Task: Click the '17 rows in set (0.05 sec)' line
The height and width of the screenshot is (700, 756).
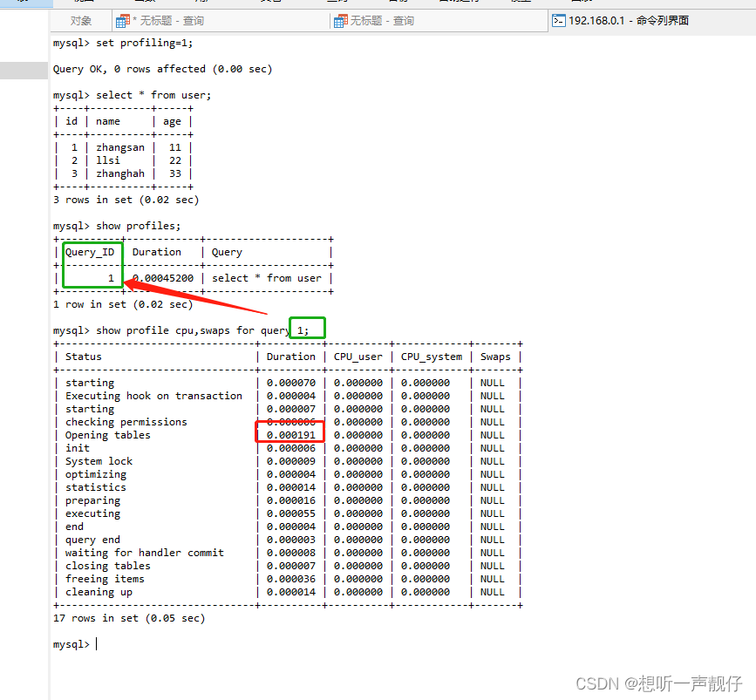Action: pos(129,618)
